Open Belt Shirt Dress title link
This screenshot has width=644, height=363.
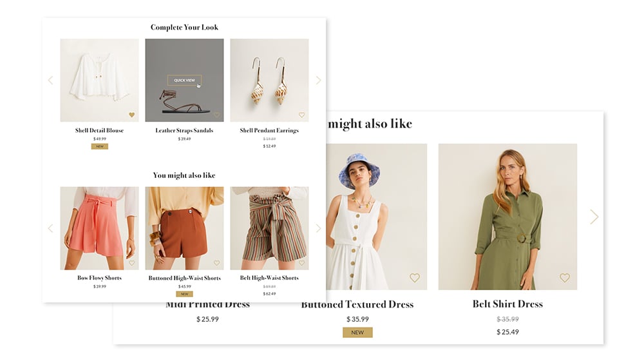point(507,304)
